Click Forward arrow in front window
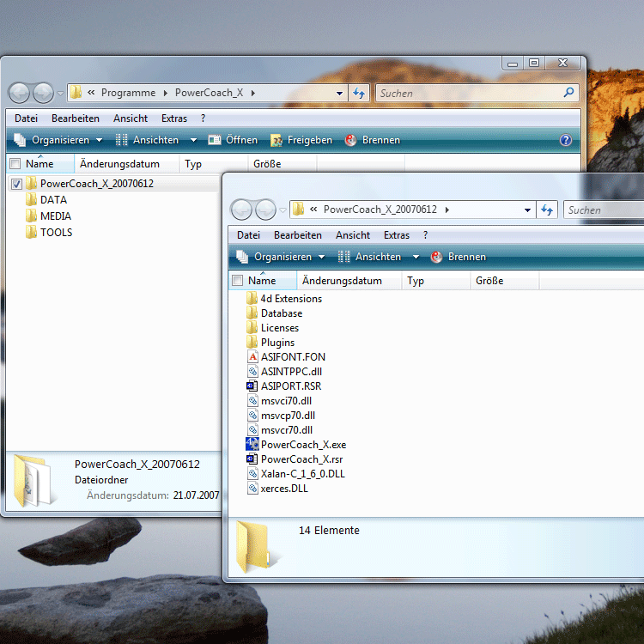Screen dimensions: 644x644 point(265,210)
